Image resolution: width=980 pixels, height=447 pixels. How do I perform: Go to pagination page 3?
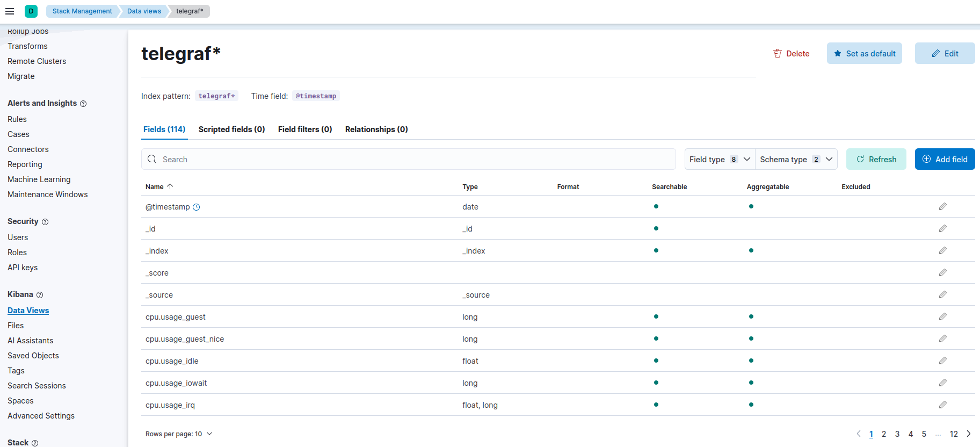(897, 434)
